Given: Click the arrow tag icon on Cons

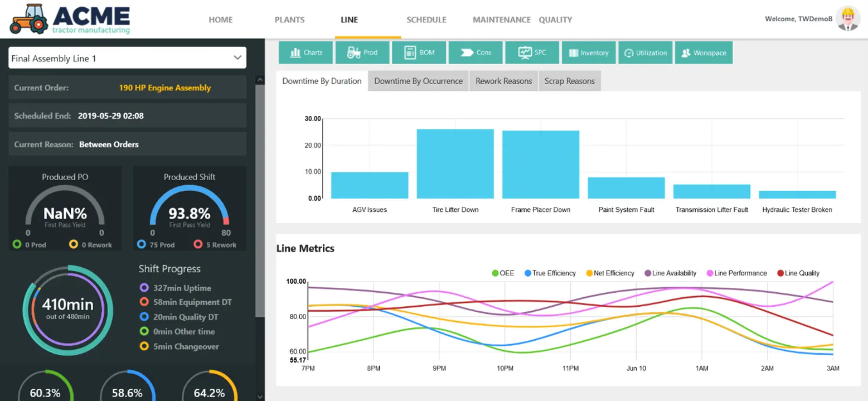Looking at the screenshot, I should [467, 52].
